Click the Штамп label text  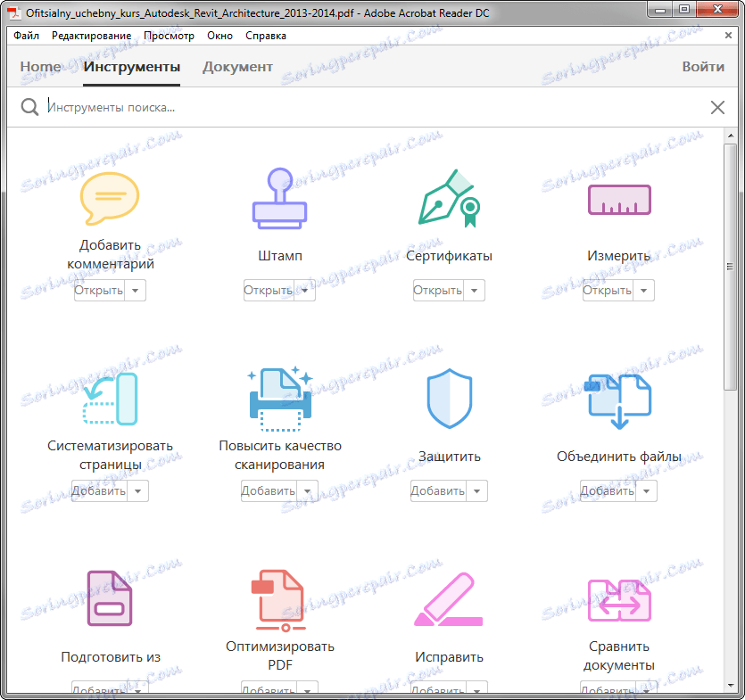click(x=280, y=256)
